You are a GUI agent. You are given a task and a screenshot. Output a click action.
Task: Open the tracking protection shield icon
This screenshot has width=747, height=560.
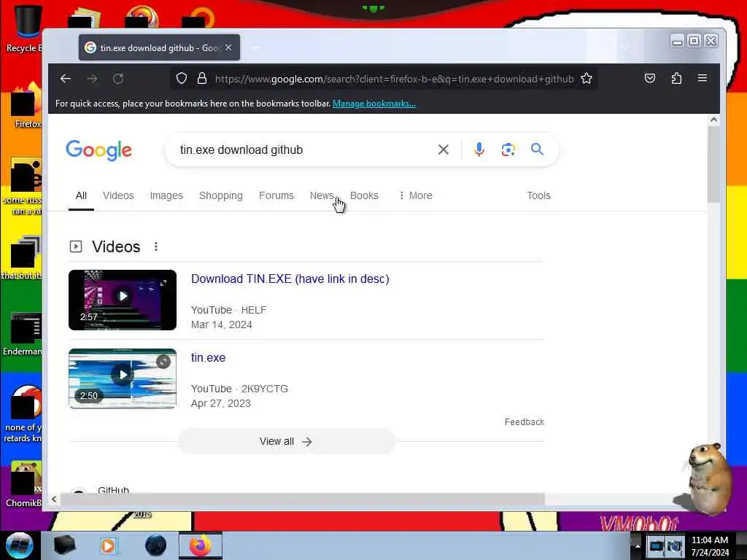(182, 79)
